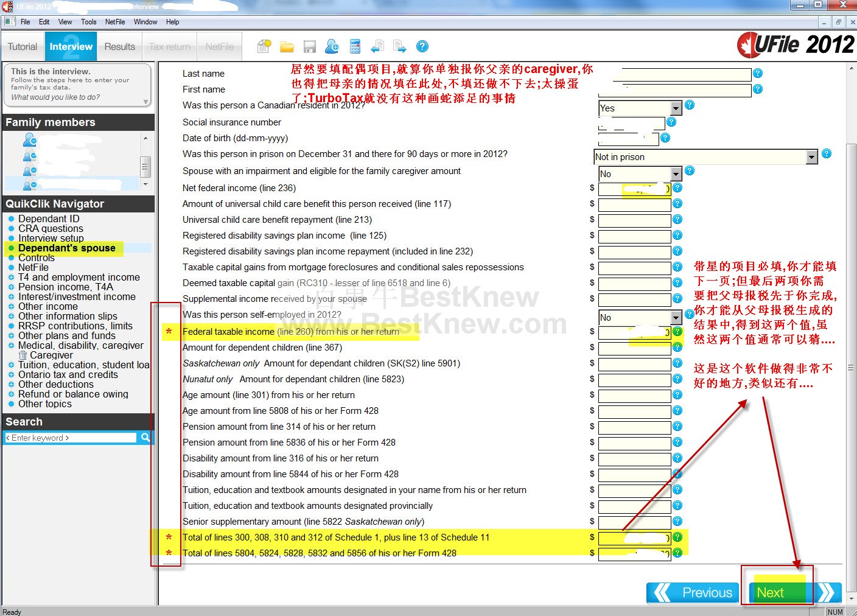Open spouse impairment caregiver amount dropdown
857x616 pixels.
tap(676, 174)
